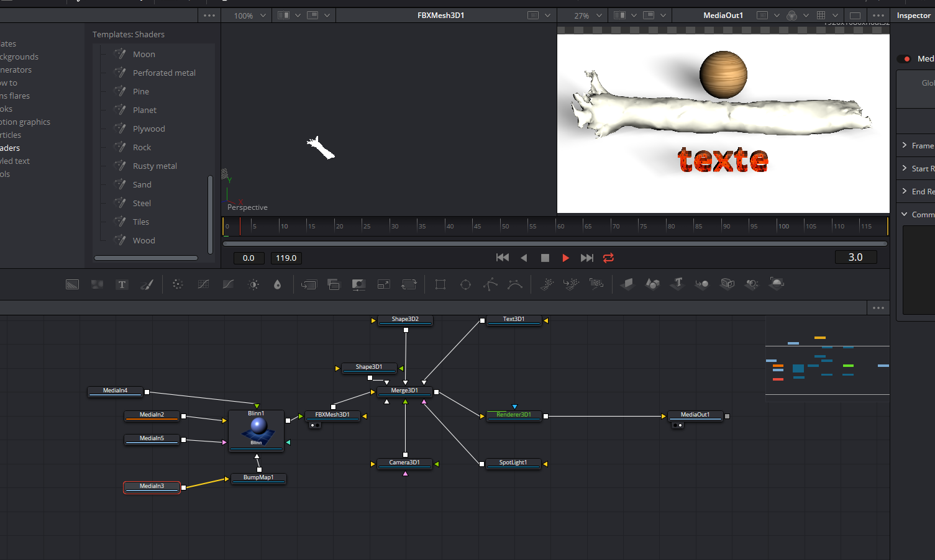Open the viewer options menu beside Inspector
Viewport: 935px width, 560px height.
click(878, 16)
